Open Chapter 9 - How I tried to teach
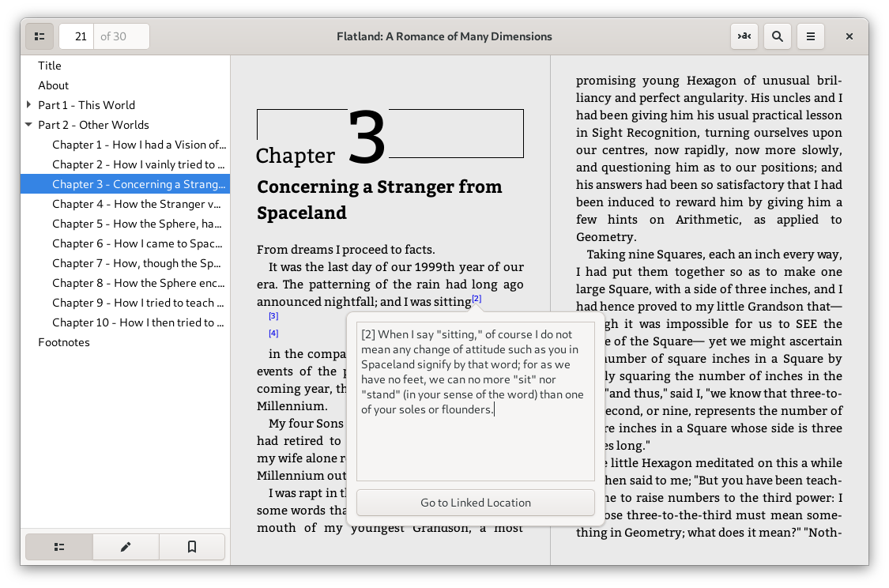 click(126, 303)
